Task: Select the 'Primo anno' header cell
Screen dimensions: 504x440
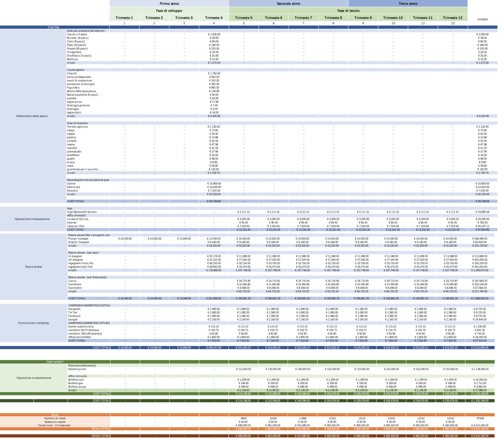Action: click(x=169, y=3)
